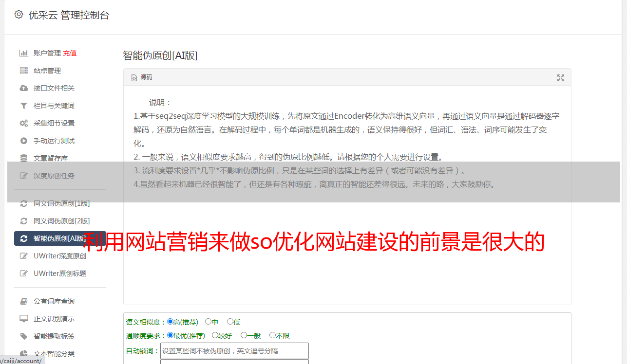The width and height of the screenshot is (627, 364).
Task: Click the gear icon beside 优采云 管理控制台
Action: pyautogui.click(x=19, y=15)
